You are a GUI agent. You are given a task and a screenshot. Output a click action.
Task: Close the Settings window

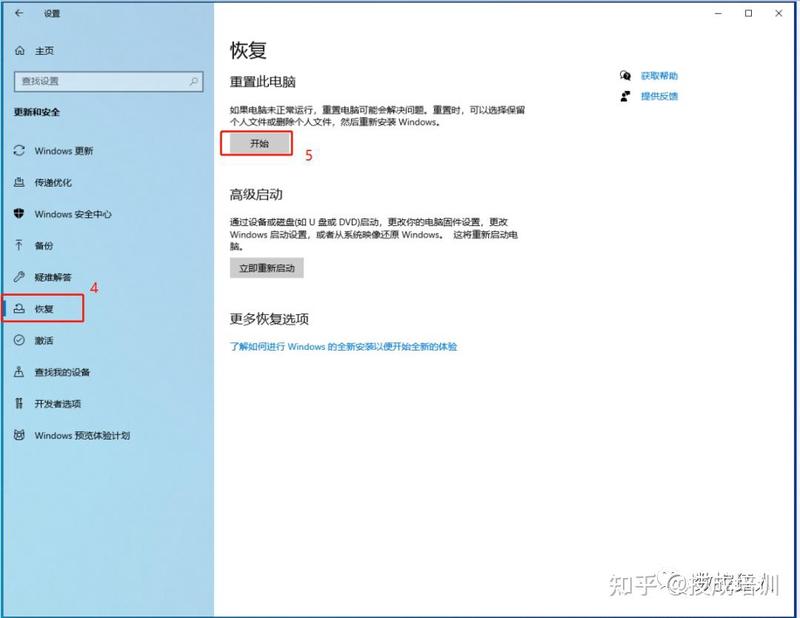[x=779, y=13]
